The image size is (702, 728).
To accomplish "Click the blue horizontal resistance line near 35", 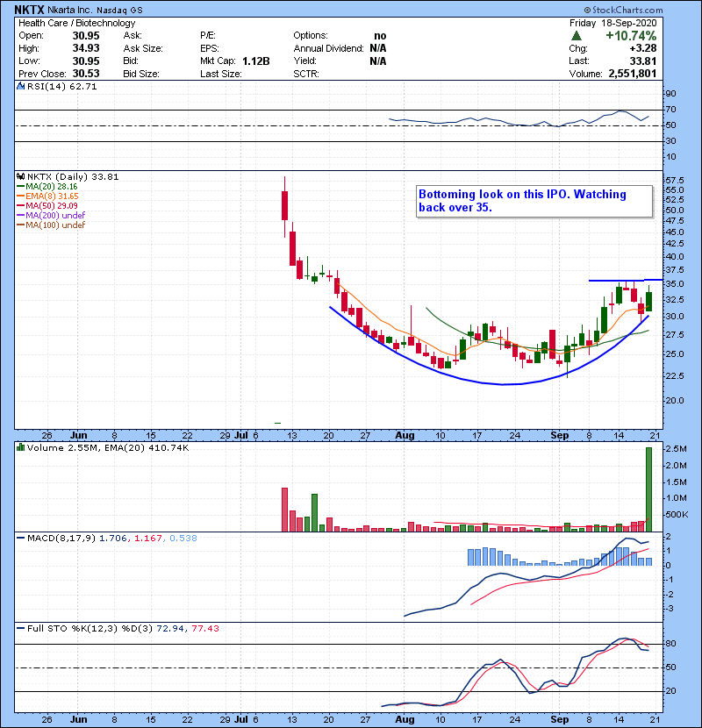I will coord(626,280).
